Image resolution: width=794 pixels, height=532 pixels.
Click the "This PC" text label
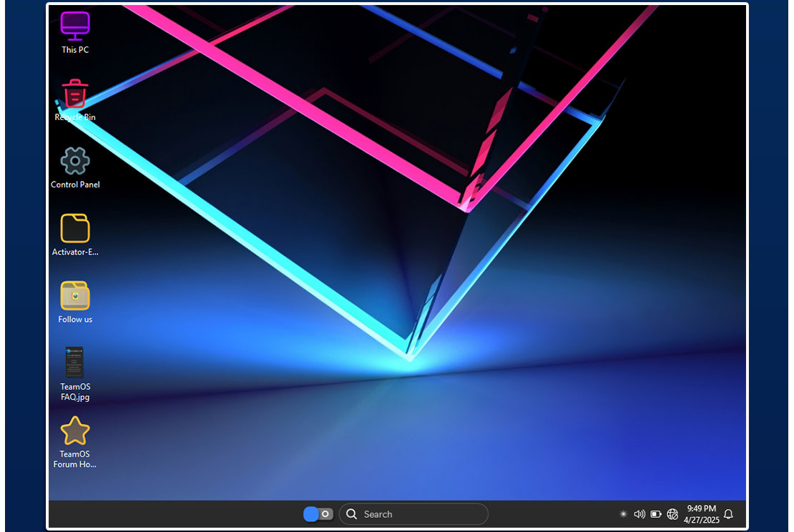click(x=75, y=50)
